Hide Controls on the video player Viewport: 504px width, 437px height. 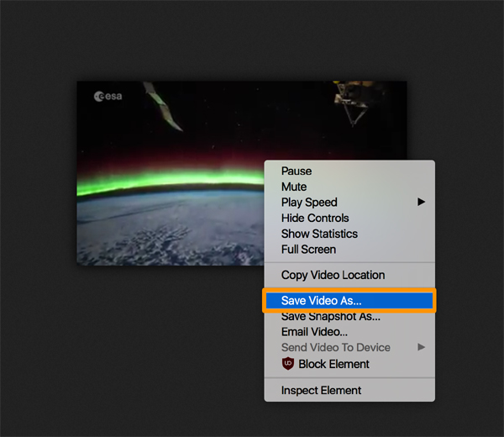click(x=315, y=218)
